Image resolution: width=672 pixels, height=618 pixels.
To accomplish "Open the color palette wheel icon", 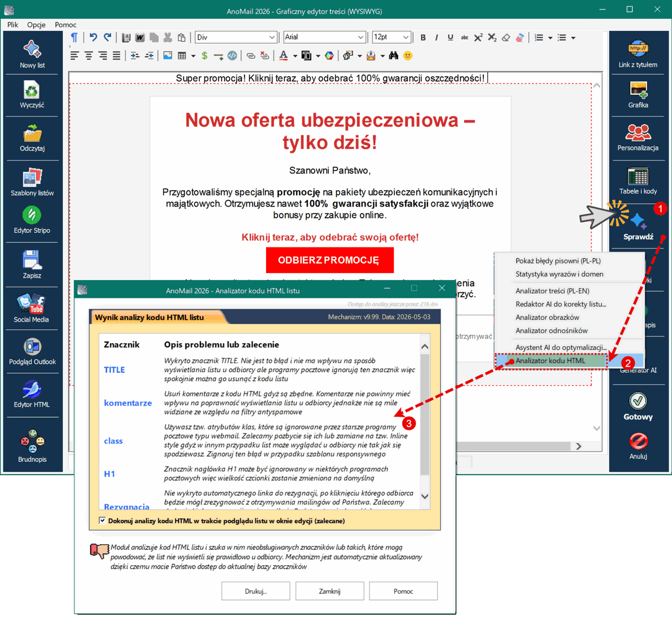I will coord(329,55).
